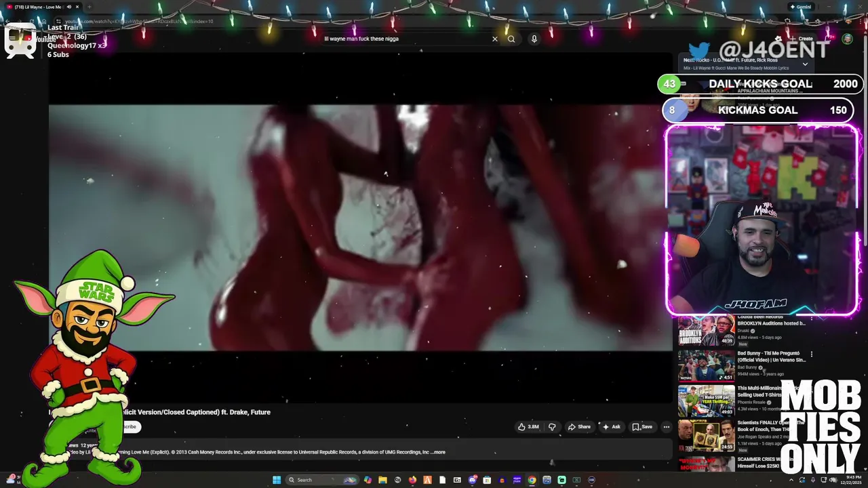Image resolution: width=868 pixels, height=488 pixels.
Task: Clear the YouTube search box text
Action: (x=495, y=39)
